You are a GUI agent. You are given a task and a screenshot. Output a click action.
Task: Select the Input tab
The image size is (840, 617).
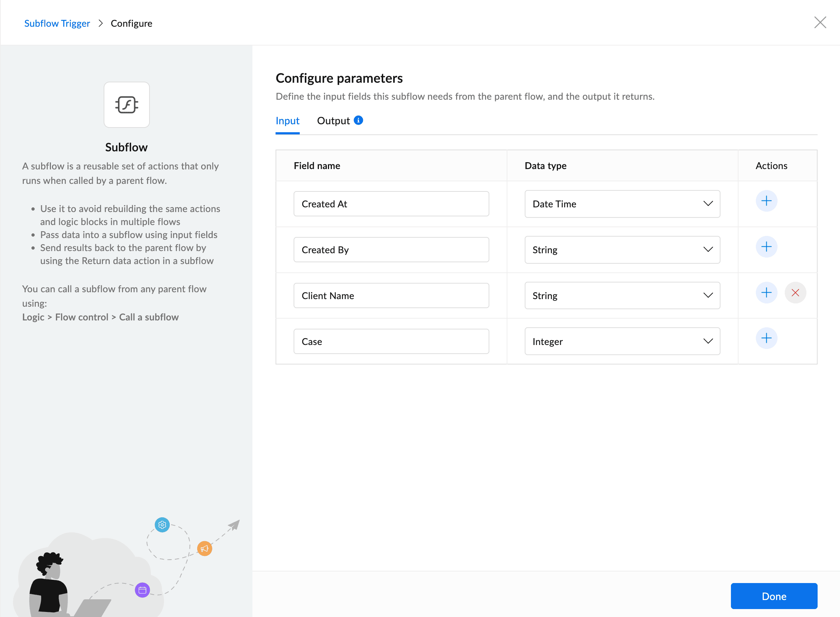pos(287,121)
